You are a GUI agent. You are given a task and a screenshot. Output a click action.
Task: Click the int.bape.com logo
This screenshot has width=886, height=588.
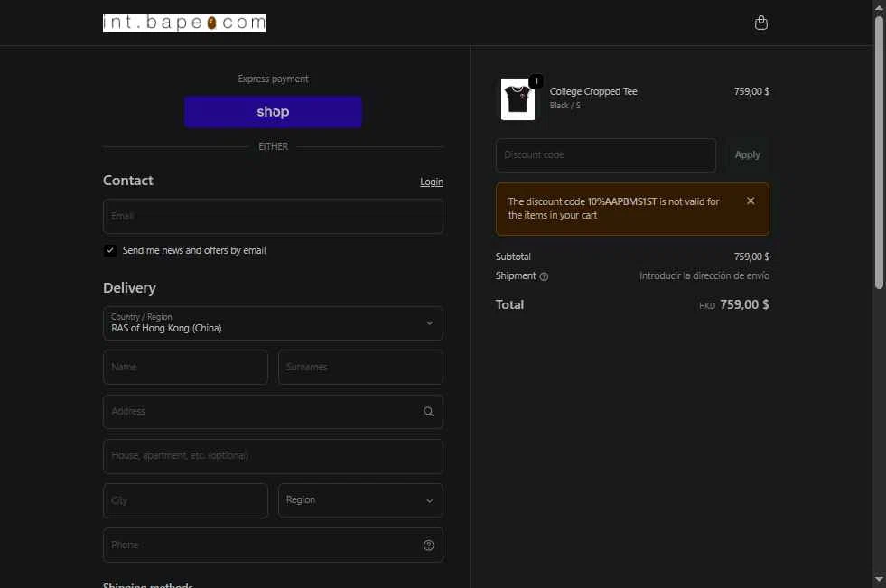(x=184, y=23)
